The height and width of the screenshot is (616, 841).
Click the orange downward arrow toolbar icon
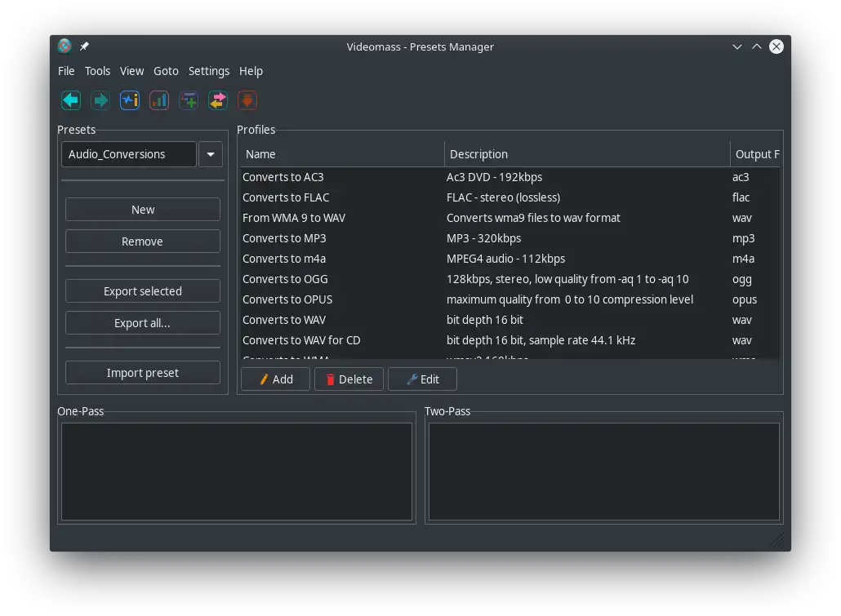247,100
